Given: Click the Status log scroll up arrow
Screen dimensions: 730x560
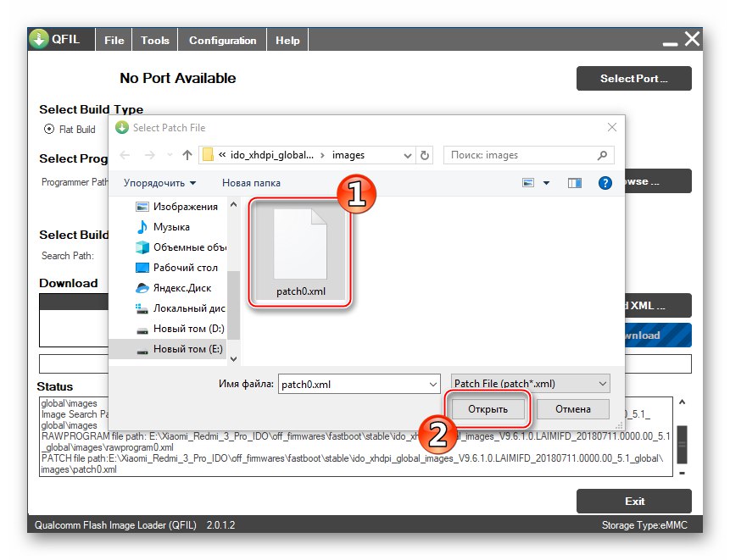Looking at the screenshot, I should coord(682,402).
